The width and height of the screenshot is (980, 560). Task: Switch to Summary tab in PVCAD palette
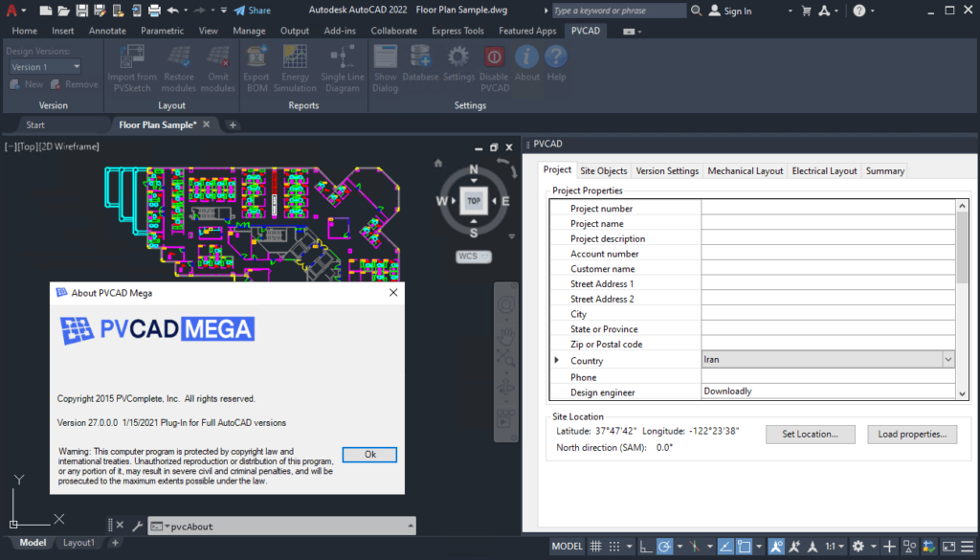coord(885,170)
